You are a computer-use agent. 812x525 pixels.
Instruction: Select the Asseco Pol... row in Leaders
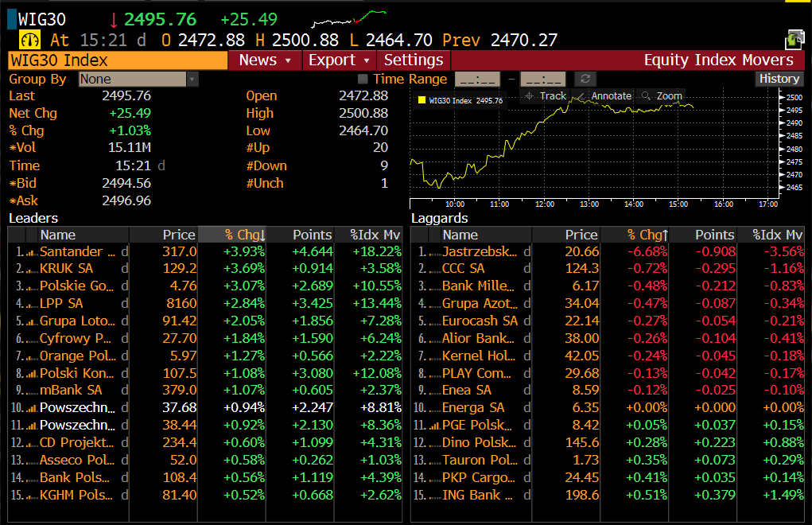point(206,460)
